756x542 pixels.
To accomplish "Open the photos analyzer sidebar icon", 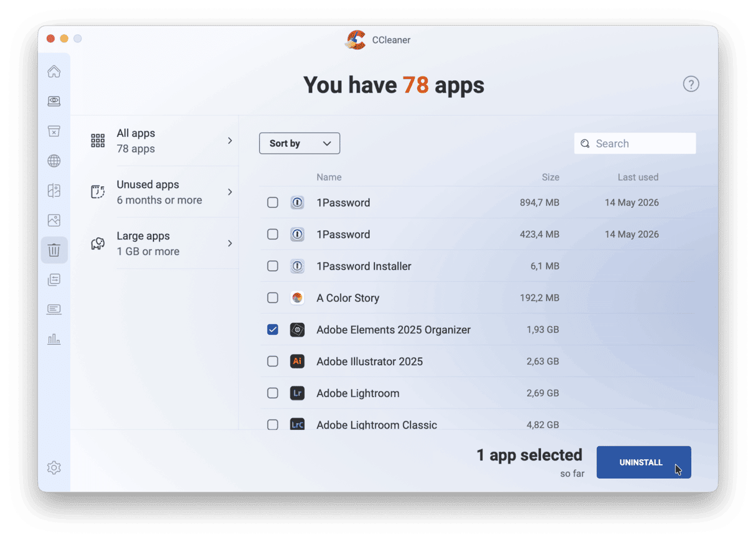I will 54,220.
